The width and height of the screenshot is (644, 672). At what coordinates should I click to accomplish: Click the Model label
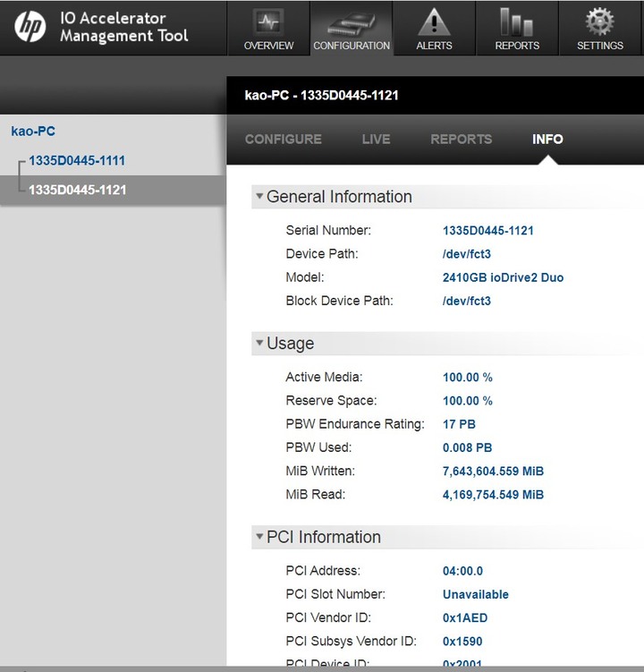tap(305, 277)
